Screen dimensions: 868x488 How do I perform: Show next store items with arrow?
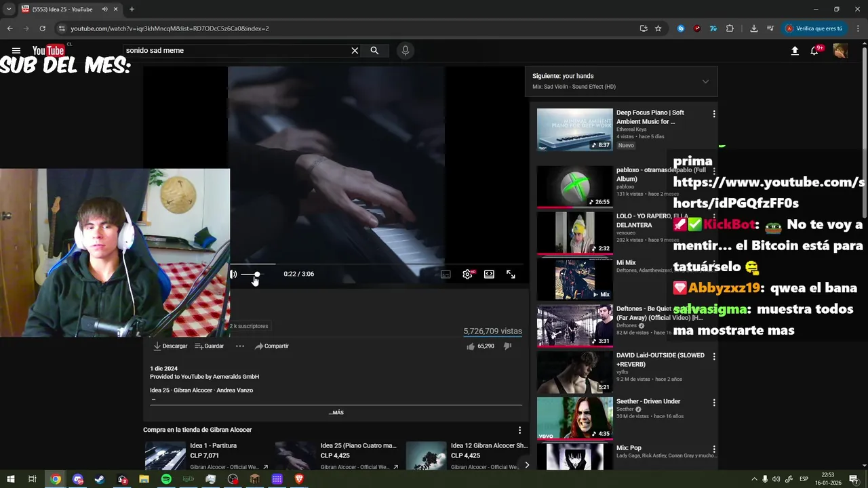click(526, 465)
